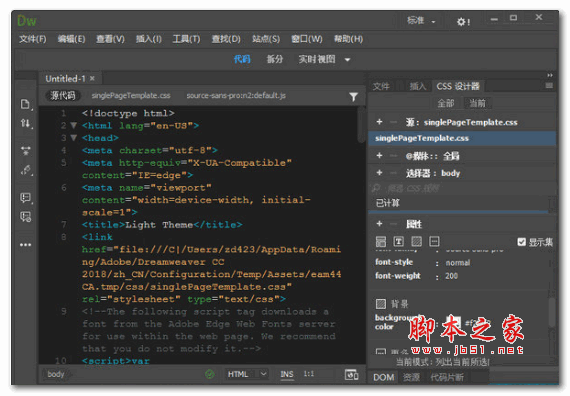Open the three-dots more tools icon
570x396 pixels.
[x=25, y=245]
